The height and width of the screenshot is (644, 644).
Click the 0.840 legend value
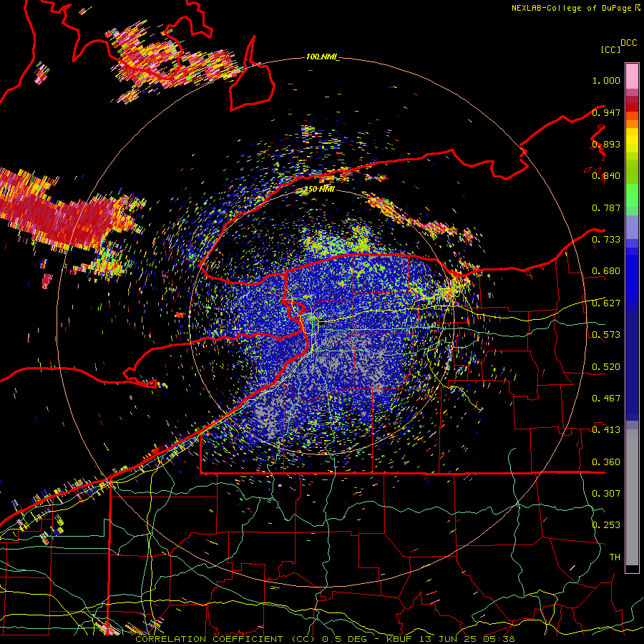click(x=606, y=176)
